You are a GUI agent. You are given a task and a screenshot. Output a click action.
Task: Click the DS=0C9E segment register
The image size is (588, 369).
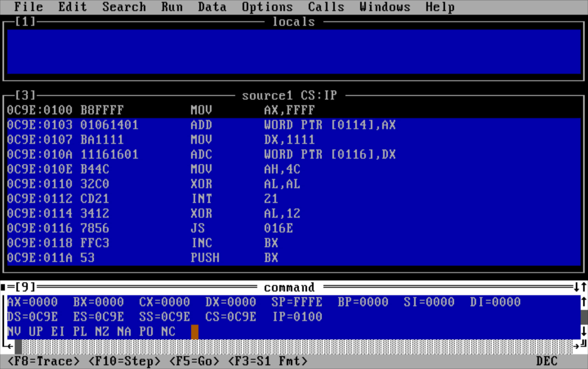[32, 317]
